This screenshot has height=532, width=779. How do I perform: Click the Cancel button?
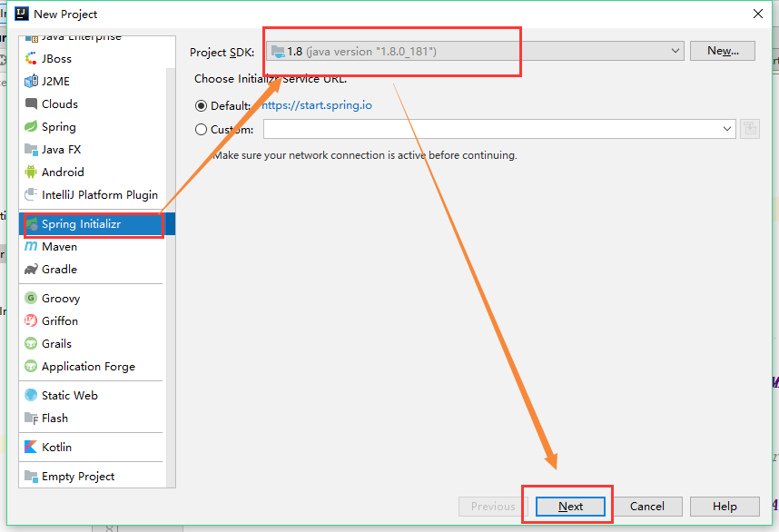pyautogui.click(x=646, y=507)
